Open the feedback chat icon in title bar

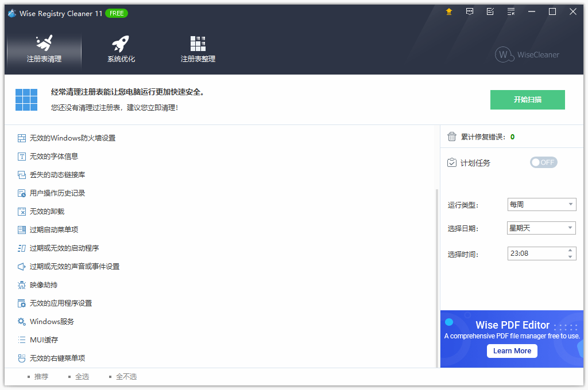470,11
